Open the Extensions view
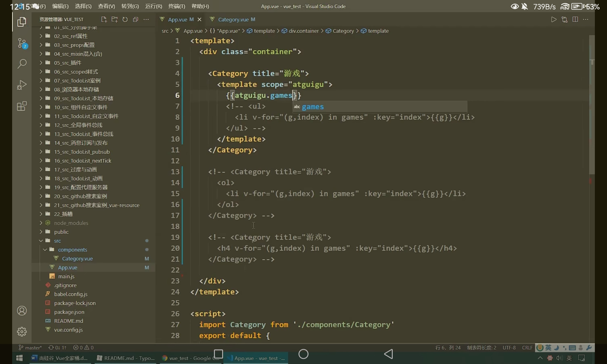The height and width of the screenshot is (364, 607). pyautogui.click(x=22, y=106)
